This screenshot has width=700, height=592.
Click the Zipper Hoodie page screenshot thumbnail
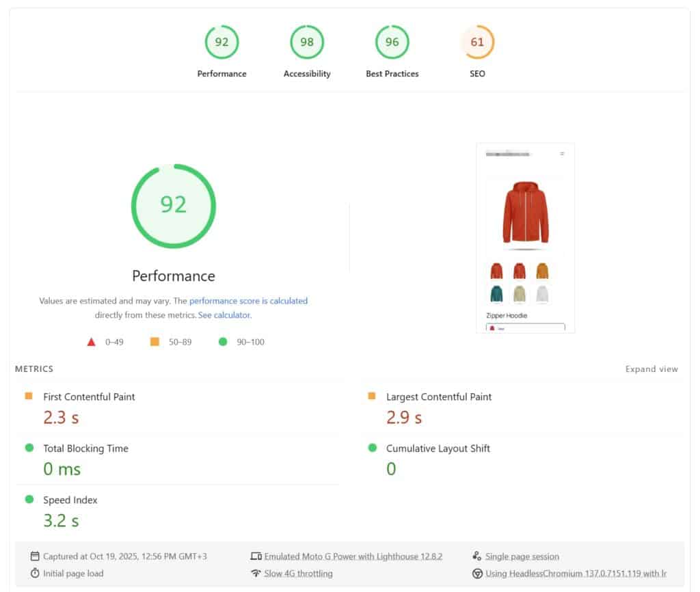[x=525, y=238]
